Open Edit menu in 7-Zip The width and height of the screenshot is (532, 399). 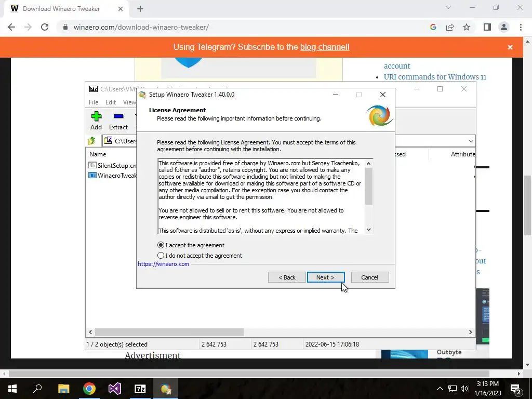coord(111,102)
